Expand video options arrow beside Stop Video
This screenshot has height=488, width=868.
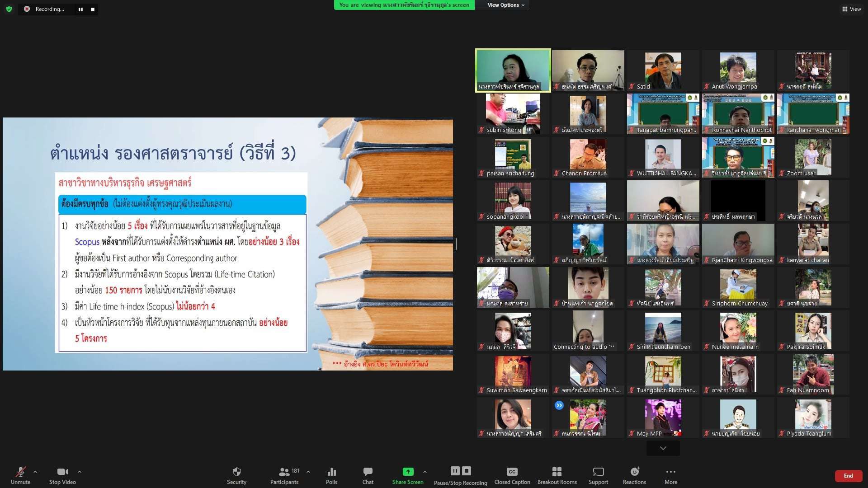click(x=80, y=472)
